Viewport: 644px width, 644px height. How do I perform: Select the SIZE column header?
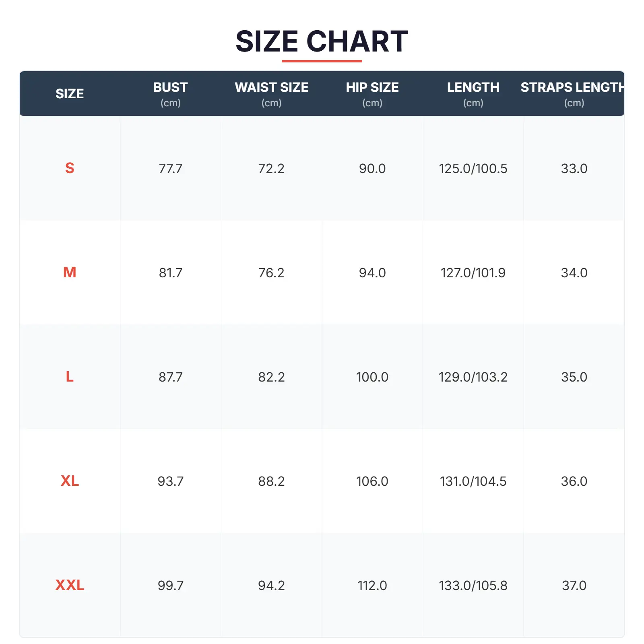(x=70, y=94)
